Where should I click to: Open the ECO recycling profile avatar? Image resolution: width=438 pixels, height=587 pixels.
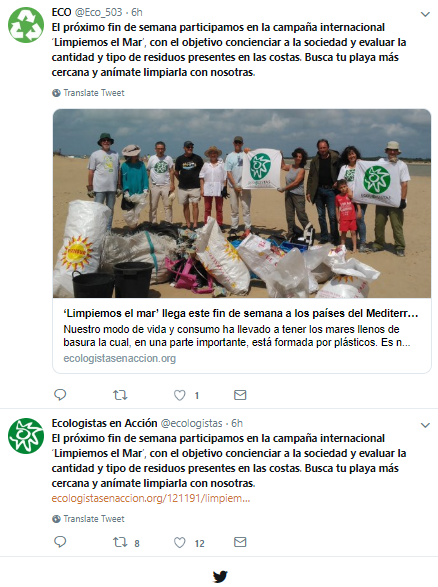coord(26,25)
